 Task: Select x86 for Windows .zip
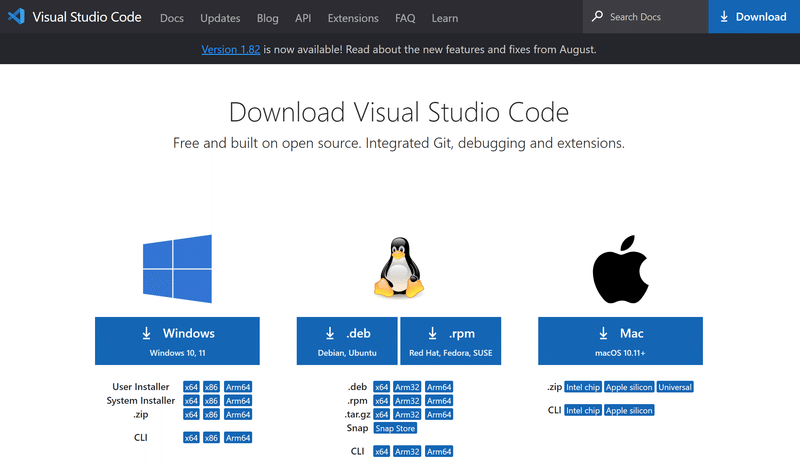211,414
